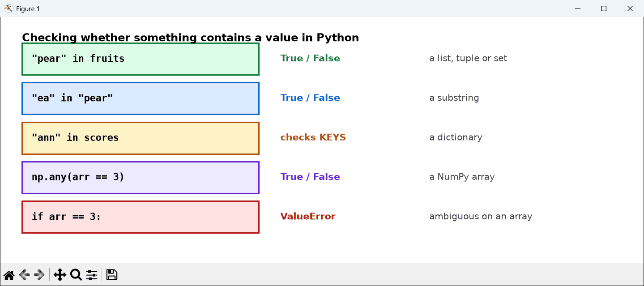Click 'ambiguous on an array' text
Image resolution: width=644 pixels, height=286 pixels.
pos(481,217)
